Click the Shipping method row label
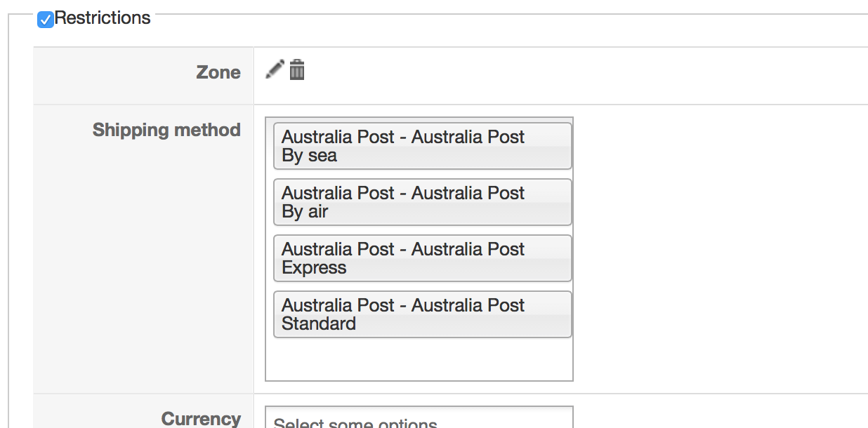Viewport: 868px width, 428px height. [166, 130]
